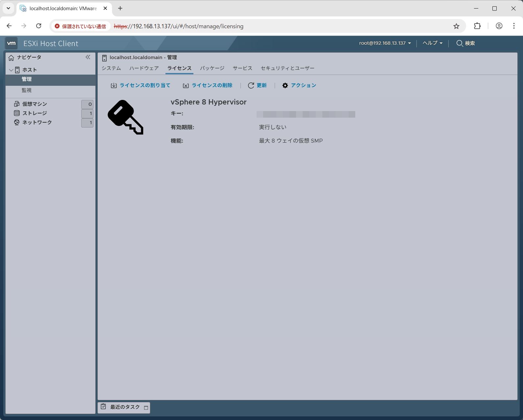Screen dimensions: 523x420
Task: Open root@192.168.13.137 user dropdown
Action: pos(385,43)
